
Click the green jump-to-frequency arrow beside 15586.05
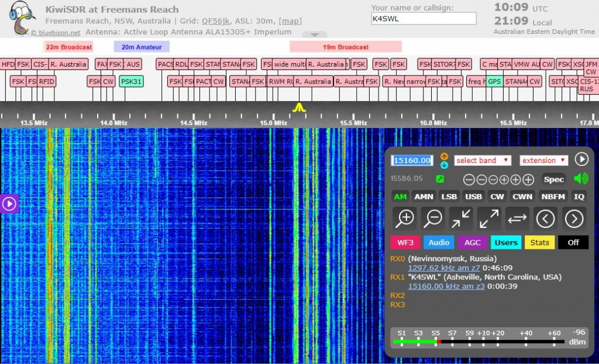click(439, 179)
